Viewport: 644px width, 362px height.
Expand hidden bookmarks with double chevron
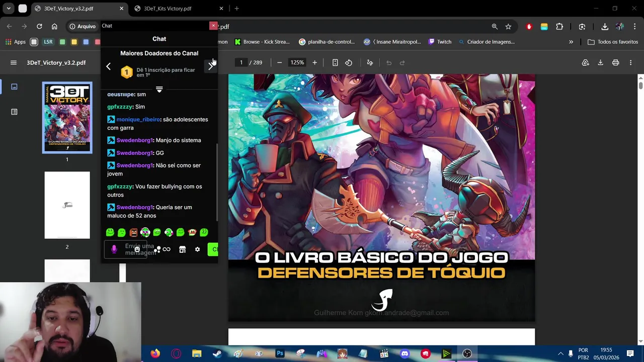point(571,42)
